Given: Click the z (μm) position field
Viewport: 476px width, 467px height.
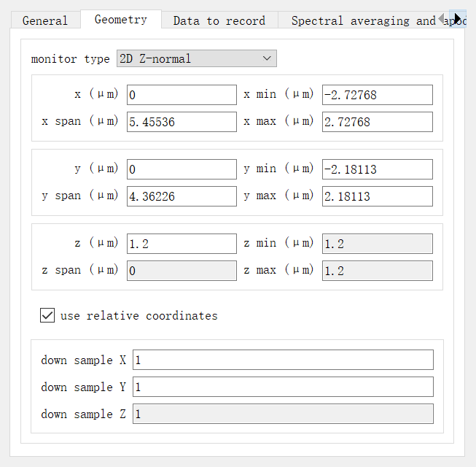Looking at the screenshot, I should point(182,244).
